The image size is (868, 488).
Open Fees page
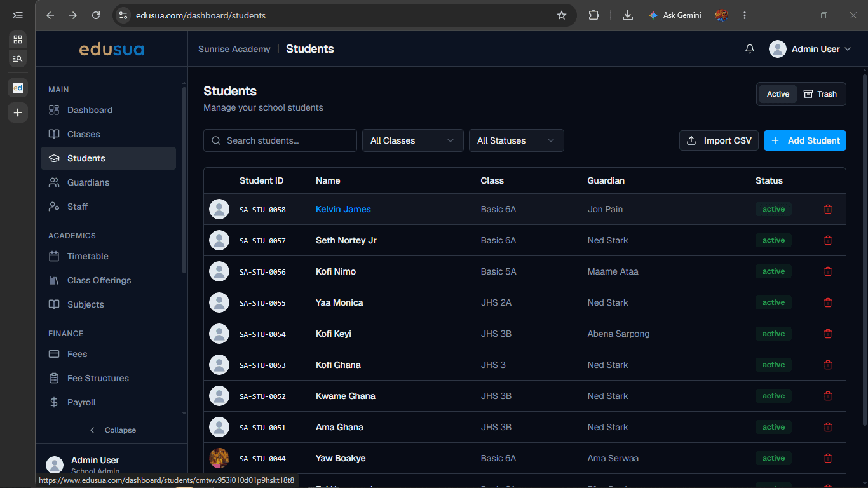(108, 354)
